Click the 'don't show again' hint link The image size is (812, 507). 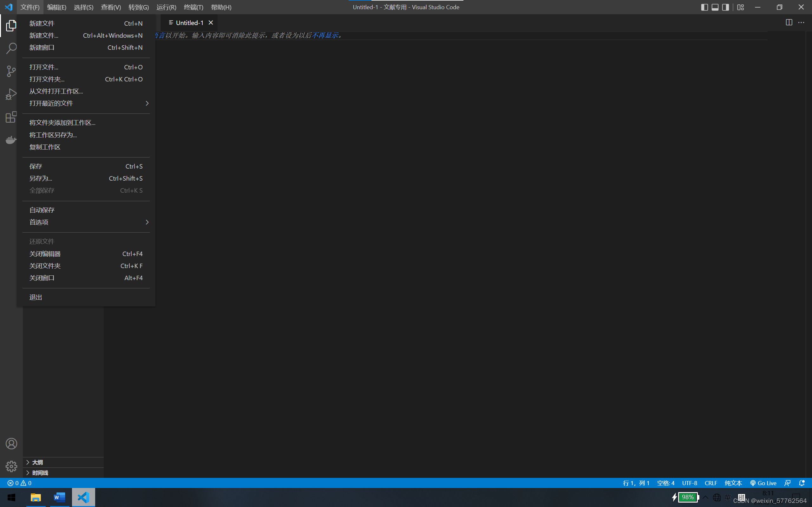(325, 35)
